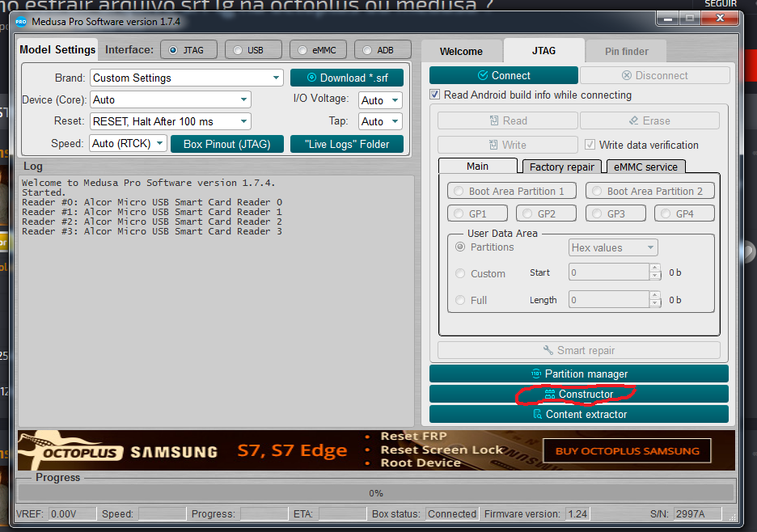Click the Buy Octoplus Samsung banner button
Screen dimensions: 757x532
pos(627,451)
